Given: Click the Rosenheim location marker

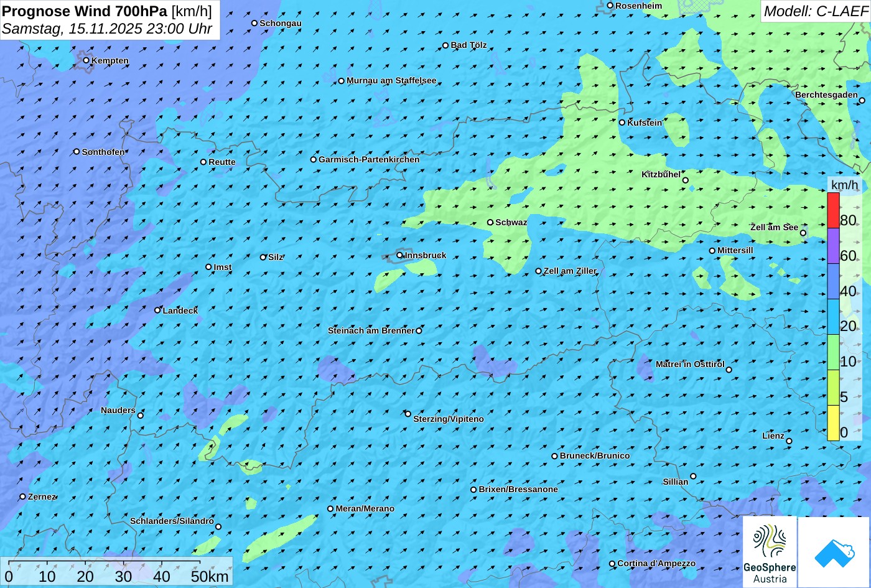Looking at the screenshot, I should (610, 6).
